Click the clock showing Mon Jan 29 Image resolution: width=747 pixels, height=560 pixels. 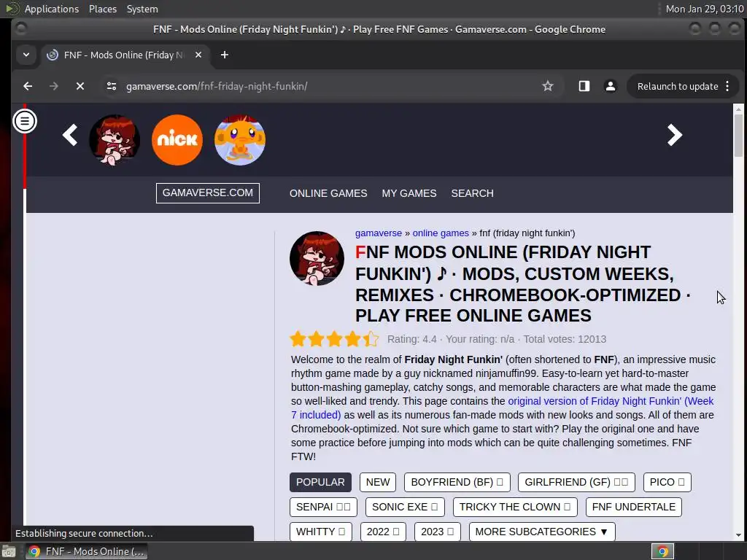tap(704, 9)
